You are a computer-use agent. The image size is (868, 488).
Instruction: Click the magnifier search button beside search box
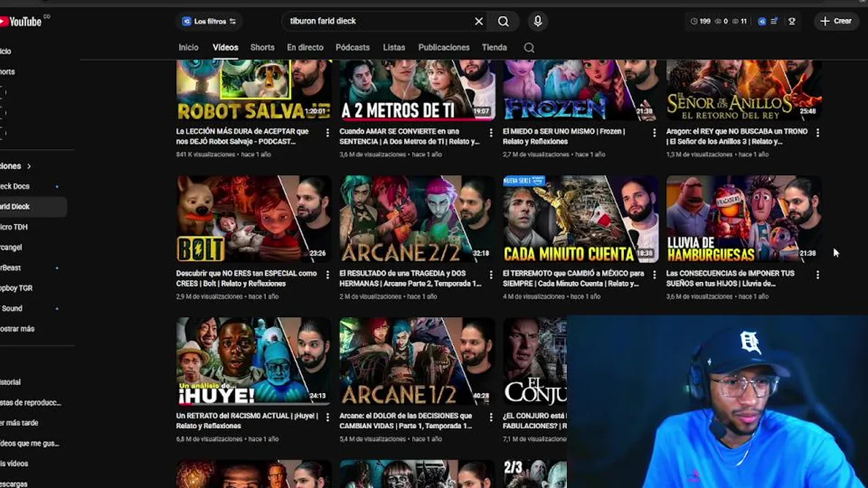click(503, 21)
